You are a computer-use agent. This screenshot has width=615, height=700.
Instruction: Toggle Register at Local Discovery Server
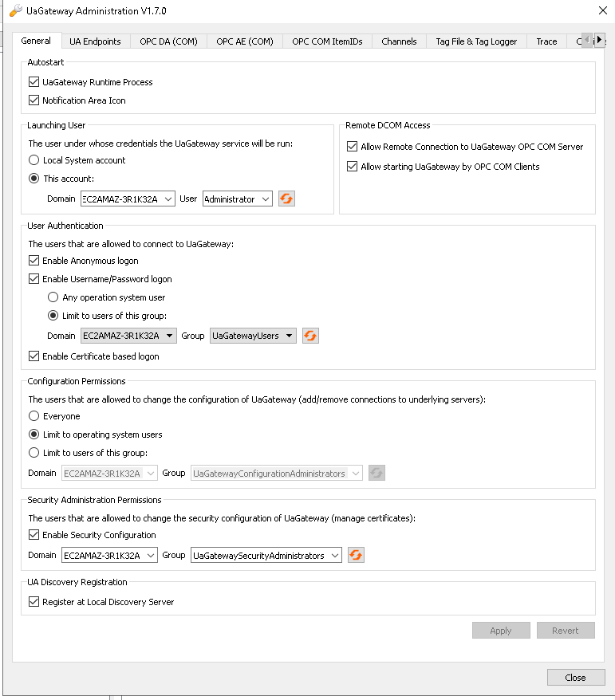tap(34, 602)
